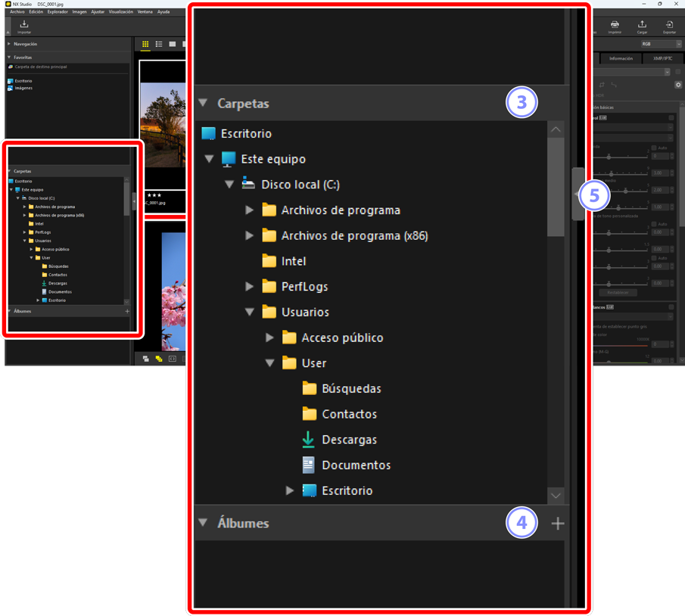Select Imágenes in Favoritas
This screenshot has width=685, height=616.
[23, 88]
